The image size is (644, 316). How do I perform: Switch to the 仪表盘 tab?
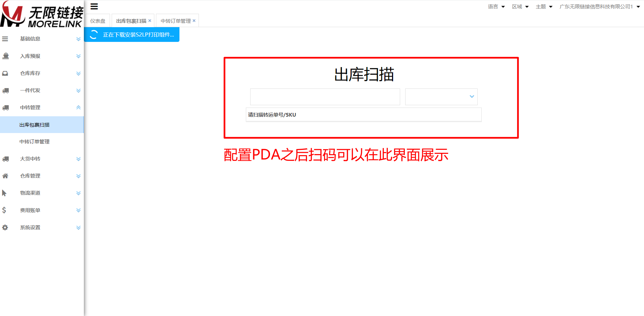point(98,21)
